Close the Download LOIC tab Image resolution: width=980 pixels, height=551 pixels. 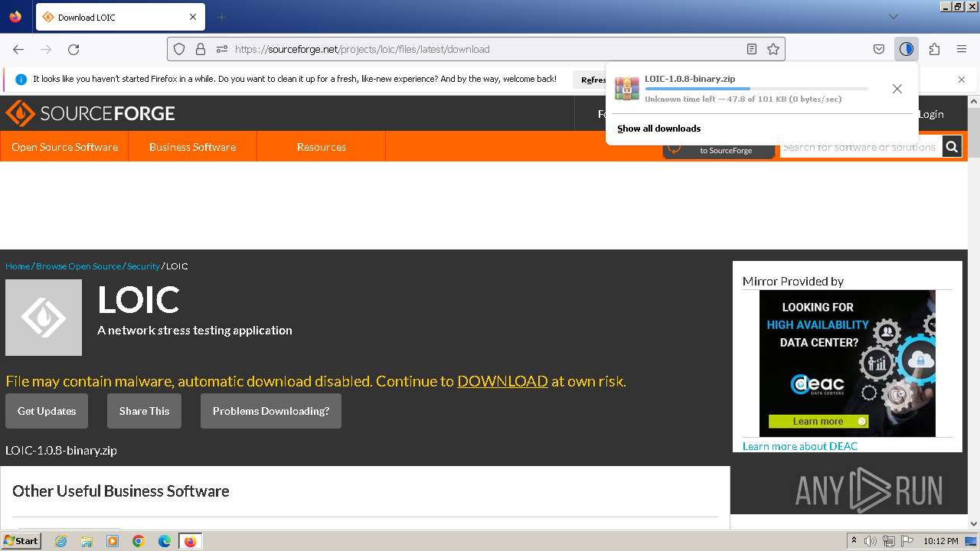(x=193, y=17)
